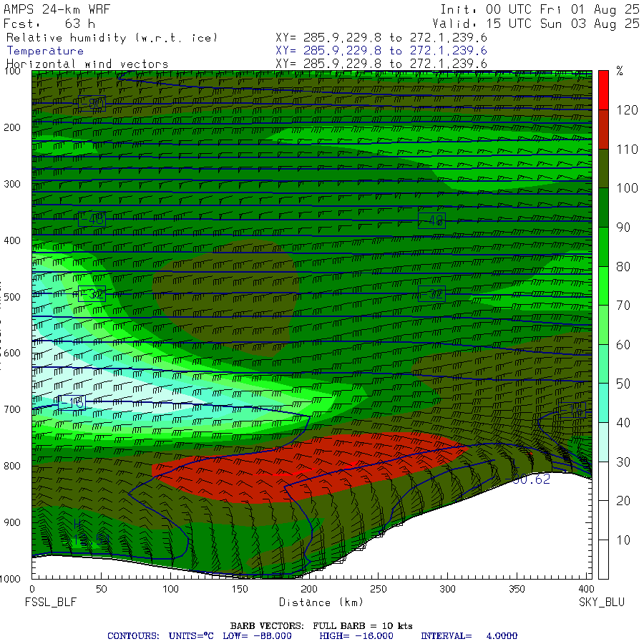Select the colorbar value 10
Viewport: 644px width, 644px height.
tap(623, 540)
